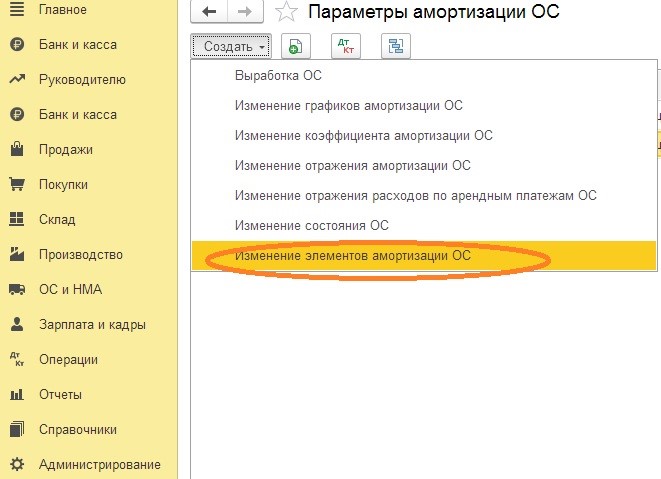The height and width of the screenshot is (479, 661).
Task: Open the Склад section
Action: (x=57, y=219)
